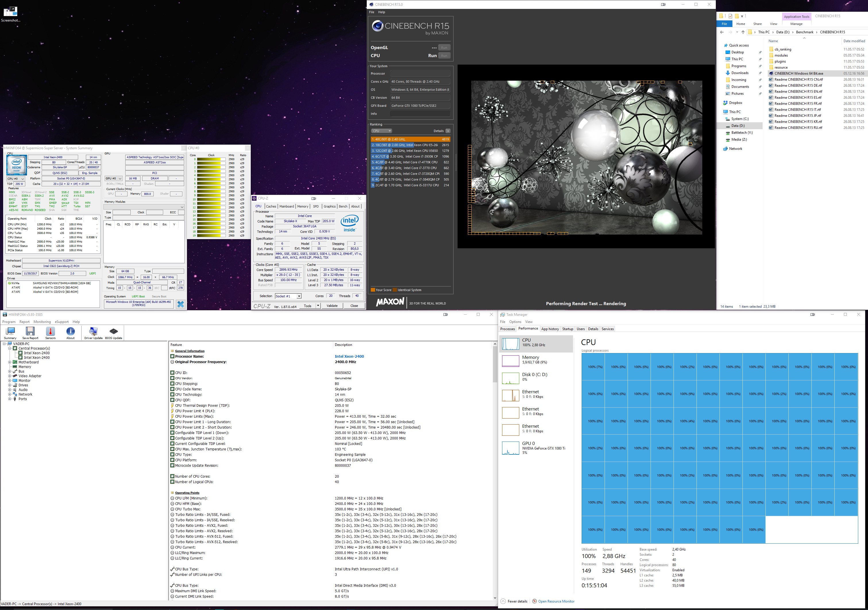The width and height of the screenshot is (868, 610).
Task: Open the eSupport menu in HWiNFO64
Action: (x=62, y=322)
